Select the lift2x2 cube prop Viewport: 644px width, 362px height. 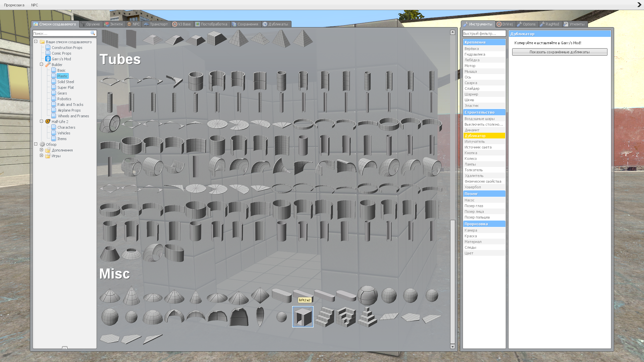point(303,317)
